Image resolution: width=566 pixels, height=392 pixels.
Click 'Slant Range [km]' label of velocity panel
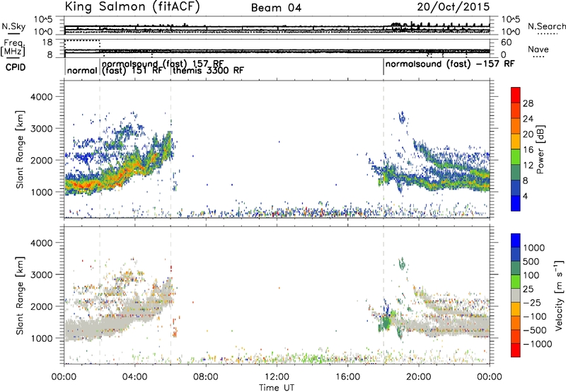[x=20, y=295]
